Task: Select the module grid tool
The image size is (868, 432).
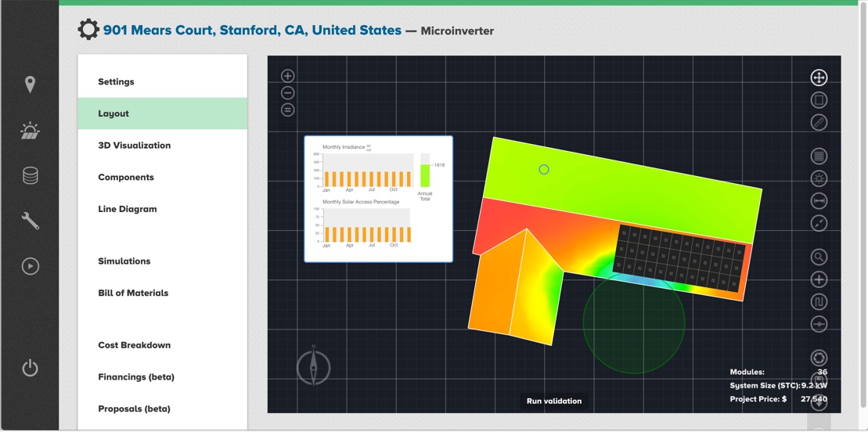Action: point(819,157)
